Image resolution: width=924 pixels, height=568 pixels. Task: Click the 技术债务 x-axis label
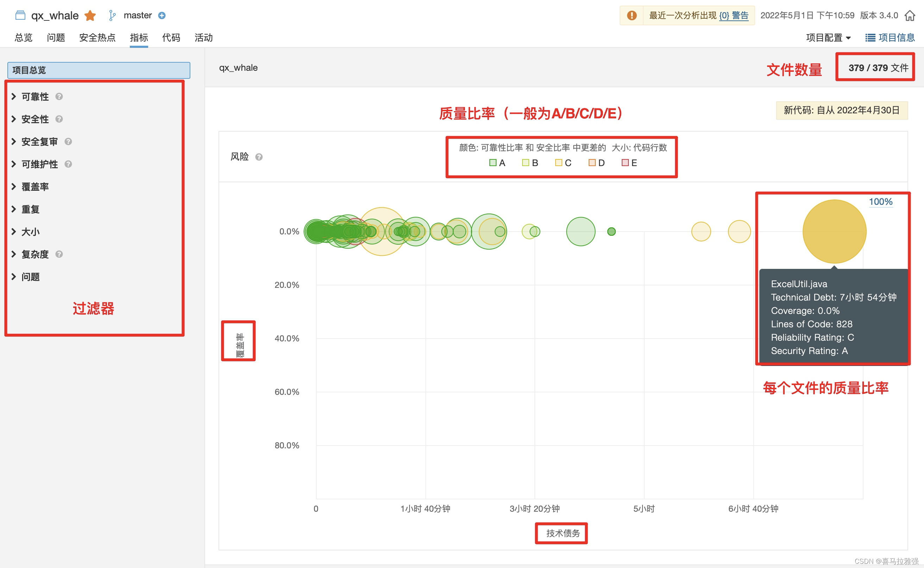(x=563, y=533)
